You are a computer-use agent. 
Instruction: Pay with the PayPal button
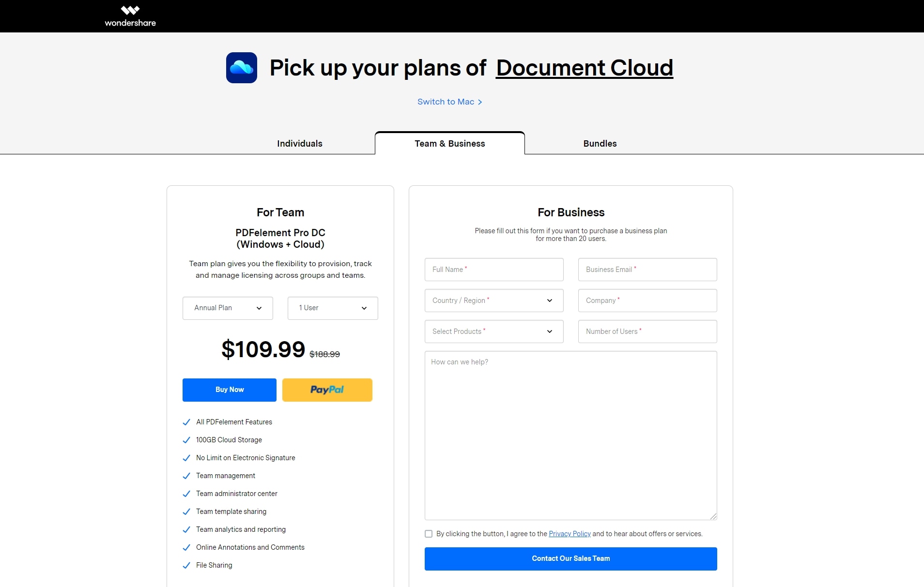click(x=327, y=390)
